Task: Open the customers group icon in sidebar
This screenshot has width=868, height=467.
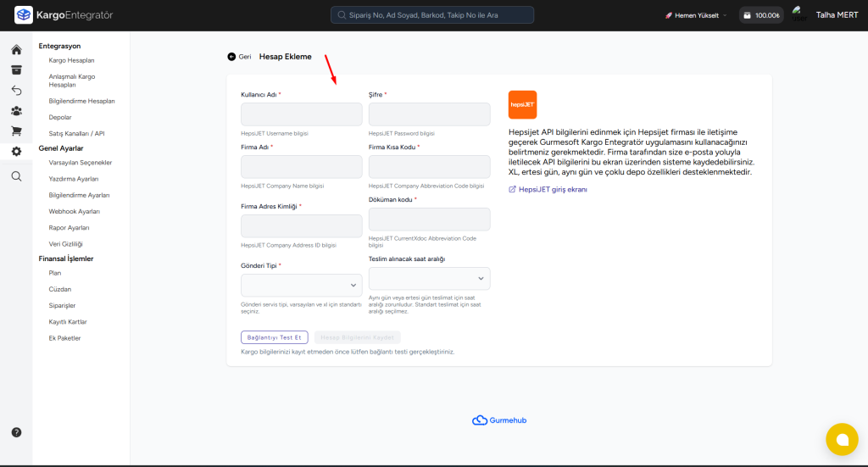Action: [x=16, y=111]
